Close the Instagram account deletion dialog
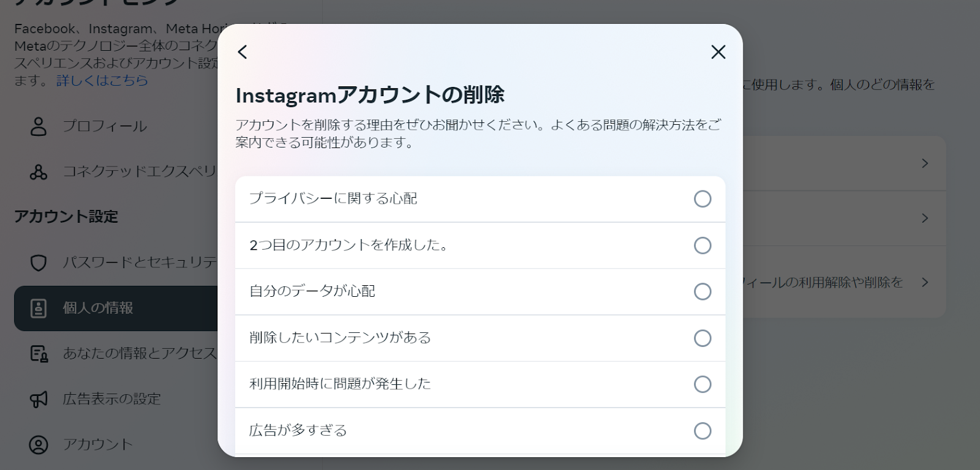Viewport: 980px width, 470px height. coord(718,52)
